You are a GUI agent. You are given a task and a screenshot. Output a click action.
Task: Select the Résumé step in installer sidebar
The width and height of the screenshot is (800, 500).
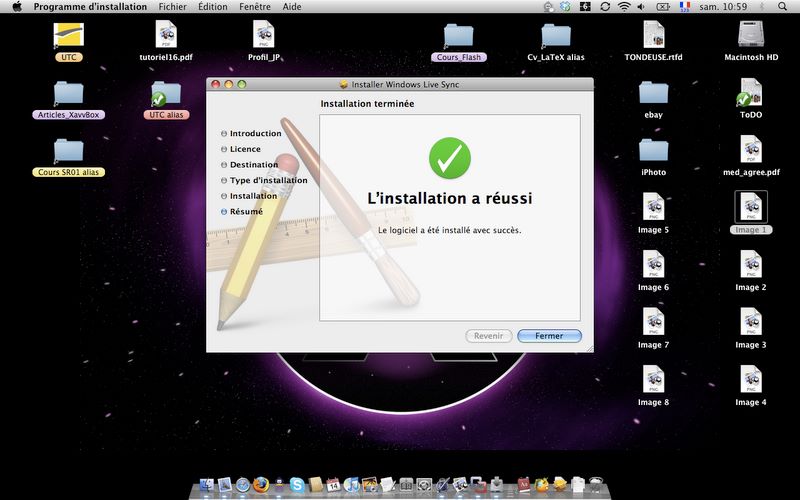pos(242,211)
